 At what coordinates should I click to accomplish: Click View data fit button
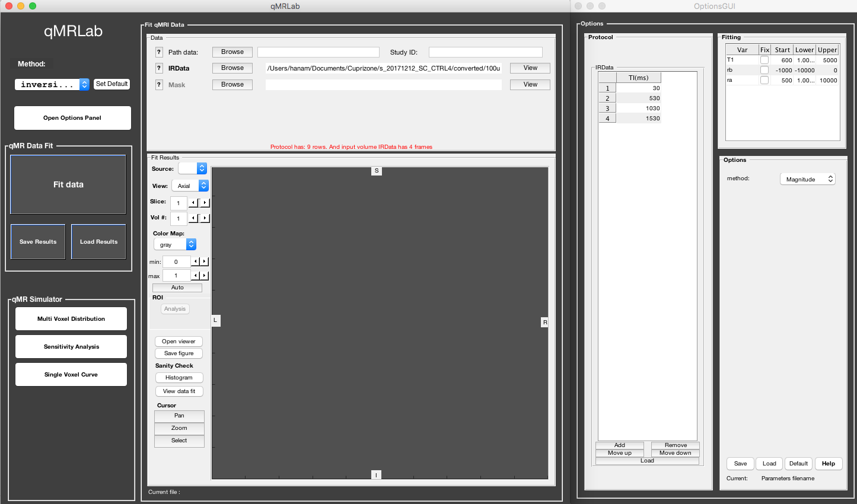[x=179, y=391]
